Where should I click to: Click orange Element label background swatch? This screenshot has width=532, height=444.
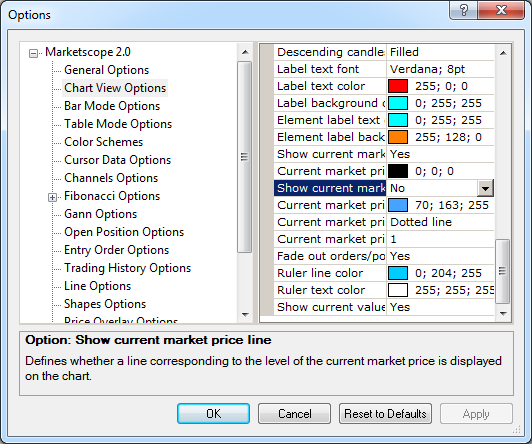click(398, 137)
